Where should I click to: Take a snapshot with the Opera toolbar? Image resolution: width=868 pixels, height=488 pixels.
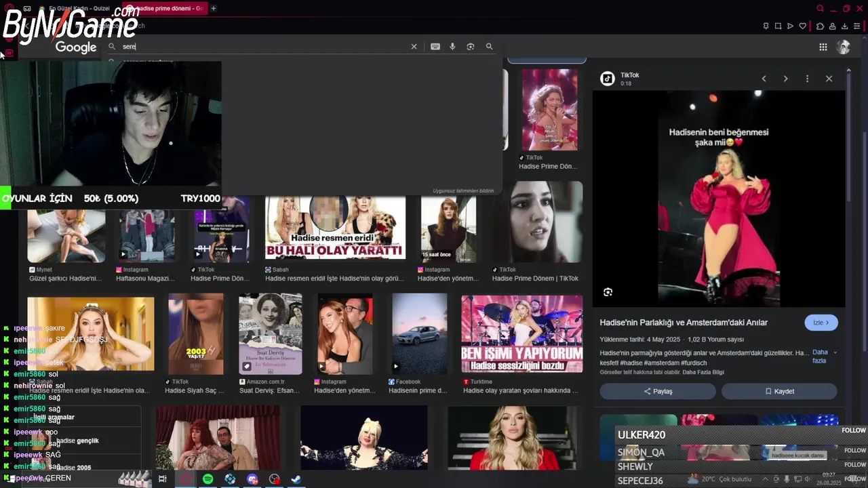[x=778, y=26]
